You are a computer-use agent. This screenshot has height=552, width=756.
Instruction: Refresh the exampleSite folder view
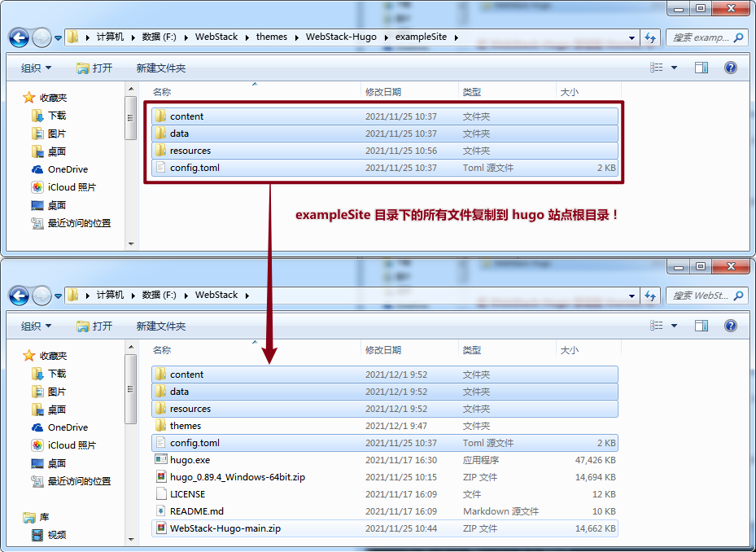650,37
